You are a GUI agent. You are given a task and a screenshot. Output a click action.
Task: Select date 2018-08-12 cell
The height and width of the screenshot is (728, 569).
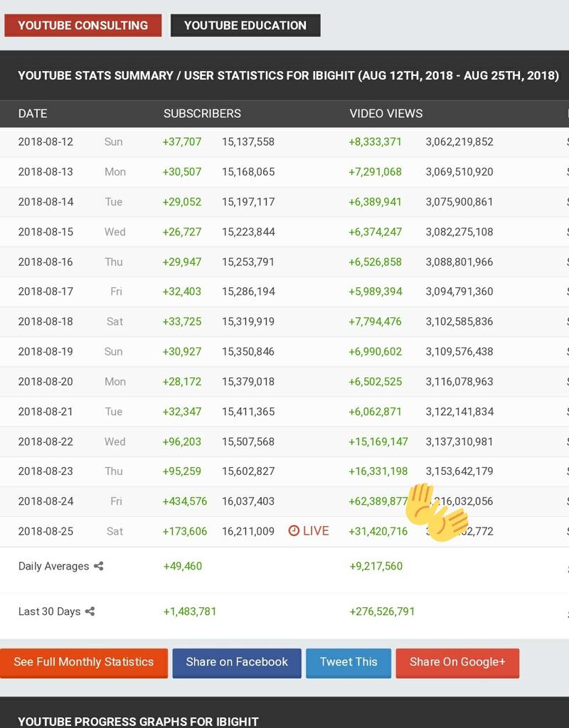(x=46, y=141)
